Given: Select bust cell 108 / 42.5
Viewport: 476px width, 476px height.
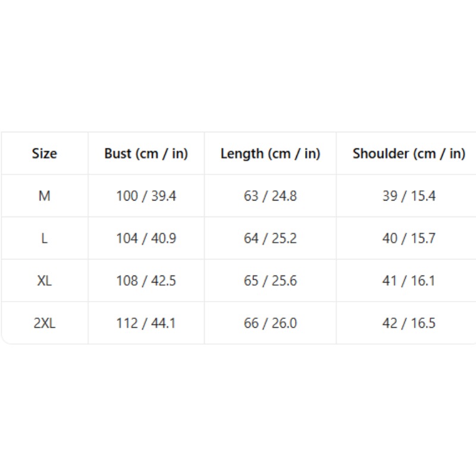Looking at the screenshot, I should [x=146, y=280].
